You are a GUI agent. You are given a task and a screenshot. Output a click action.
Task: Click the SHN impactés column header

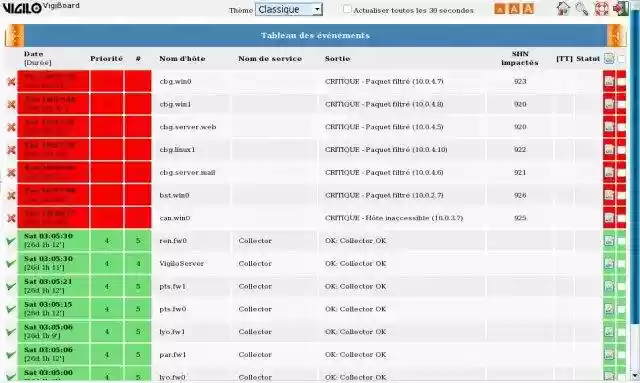point(520,58)
